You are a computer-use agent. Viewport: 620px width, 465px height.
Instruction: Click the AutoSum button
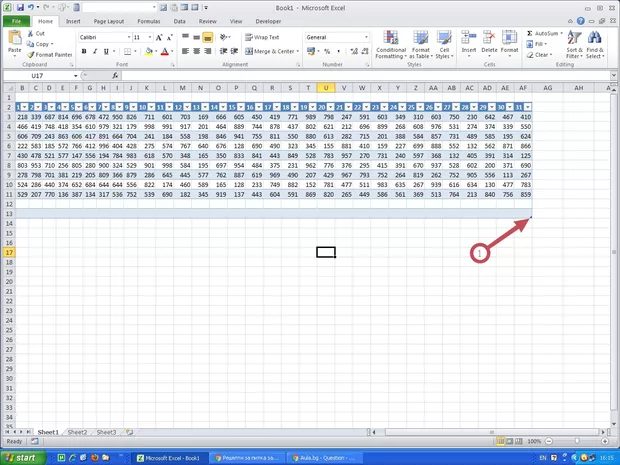(x=541, y=33)
